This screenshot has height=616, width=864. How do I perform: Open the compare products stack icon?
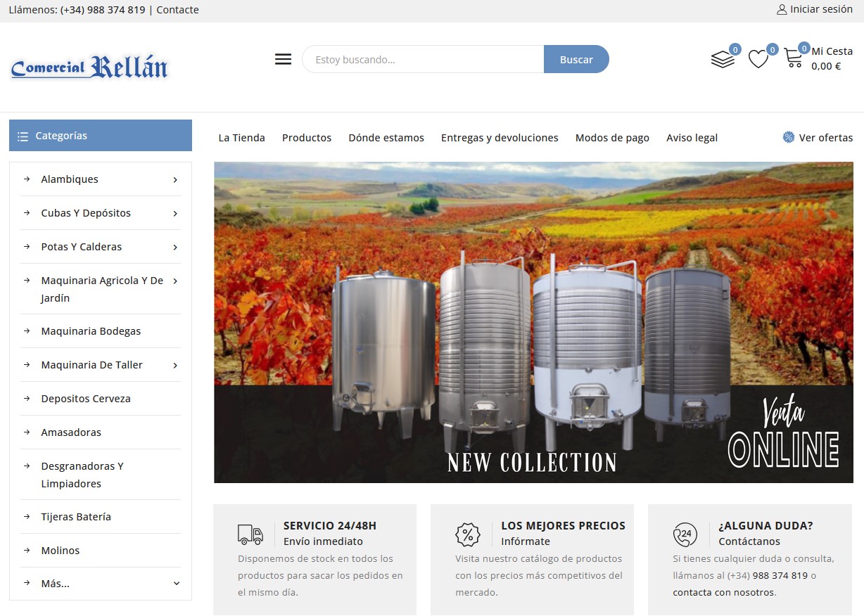pos(723,59)
